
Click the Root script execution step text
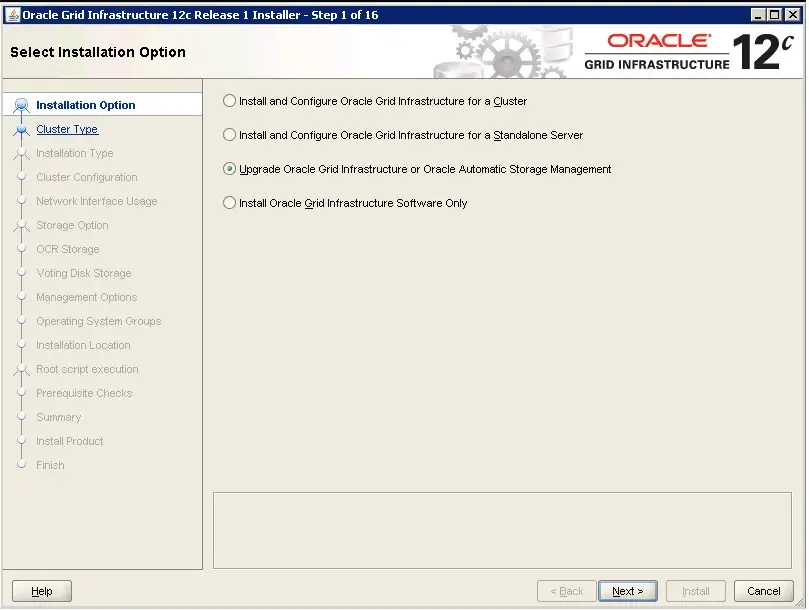[x=87, y=369]
